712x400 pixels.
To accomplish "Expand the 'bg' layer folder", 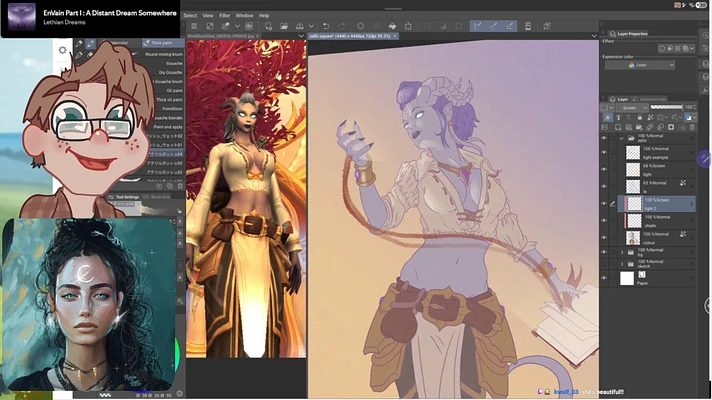I will pos(622,252).
